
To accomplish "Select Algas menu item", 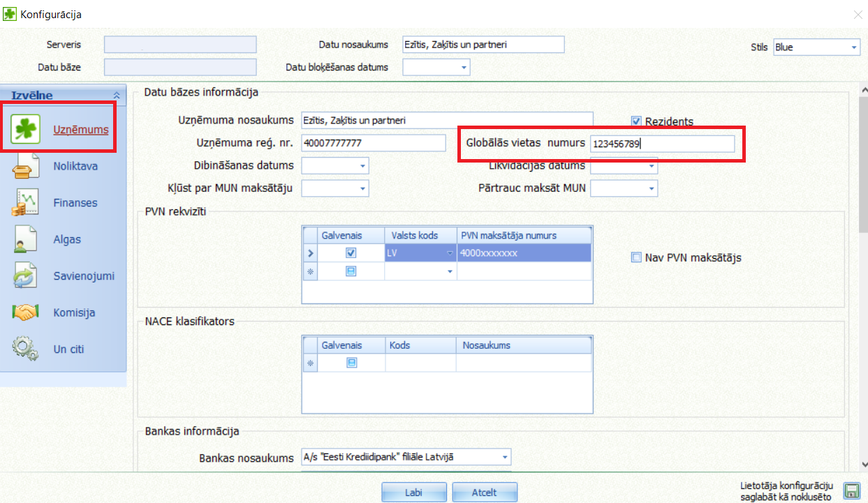I will pyautogui.click(x=67, y=239).
